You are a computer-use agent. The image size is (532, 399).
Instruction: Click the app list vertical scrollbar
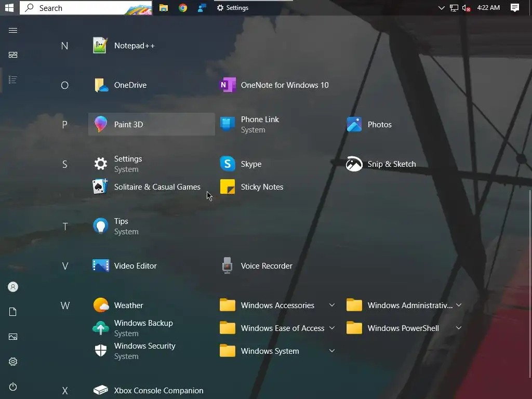(530, 284)
